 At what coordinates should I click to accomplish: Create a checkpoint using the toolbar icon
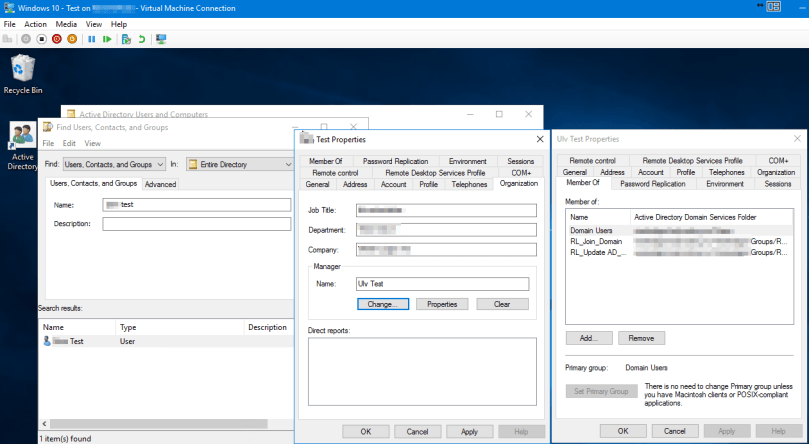[126, 39]
